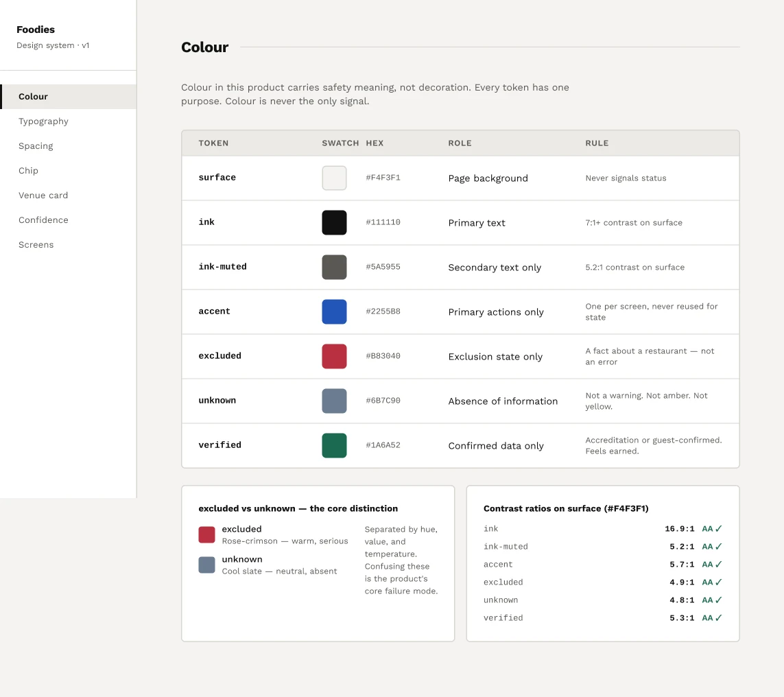Pick the blue accent swatch

pos(334,311)
